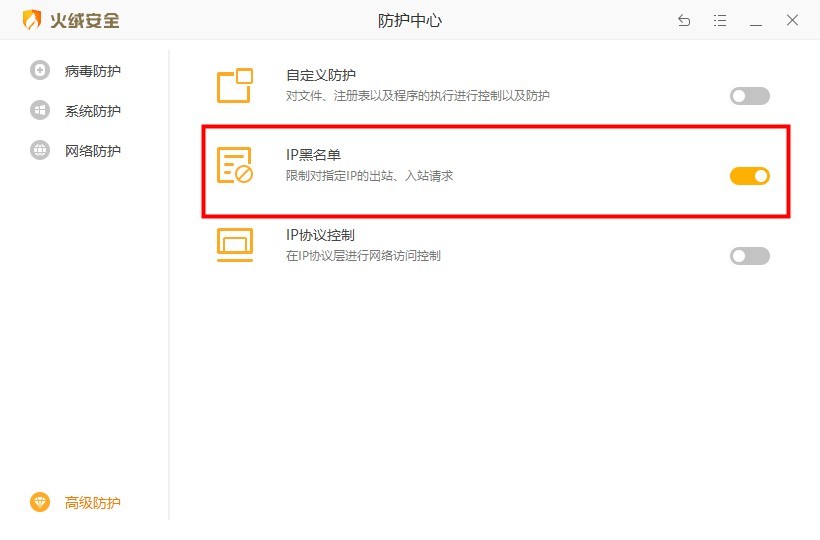820x540 pixels.
Task: Click the 防护中心 window title text
Action: click(x=409, y=20)
